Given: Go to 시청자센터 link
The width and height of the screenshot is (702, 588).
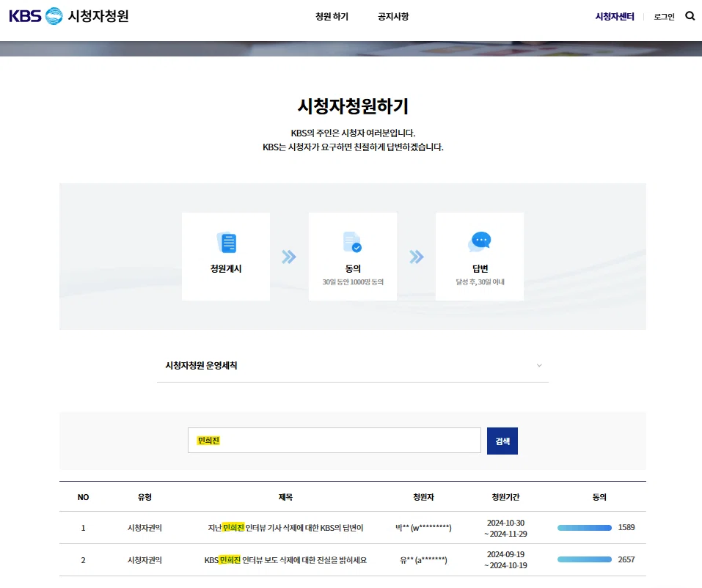Looking at the screenshot, I should click(x=614, y=17).
